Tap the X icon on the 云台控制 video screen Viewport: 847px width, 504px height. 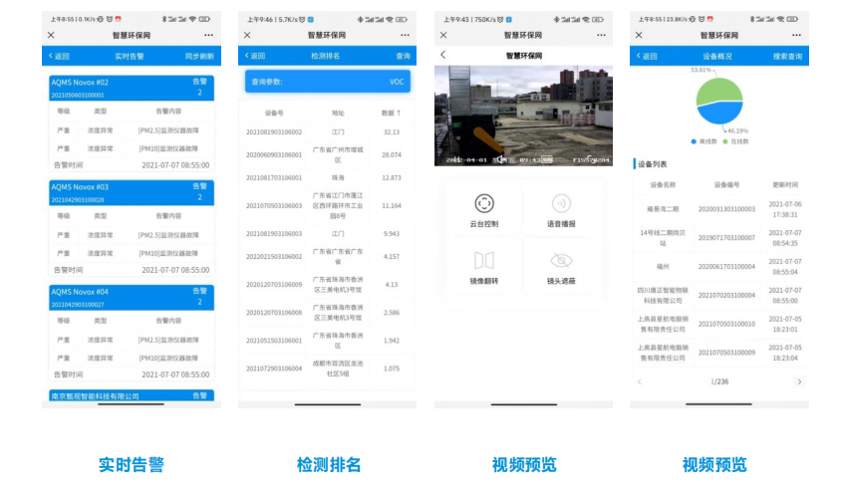443,35
